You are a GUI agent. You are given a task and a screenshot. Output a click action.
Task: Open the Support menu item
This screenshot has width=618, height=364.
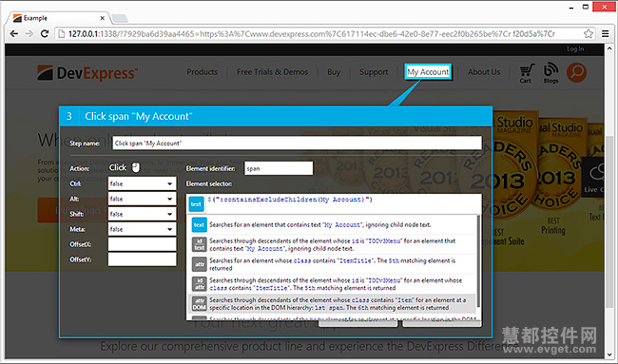(x=374, y=72)
